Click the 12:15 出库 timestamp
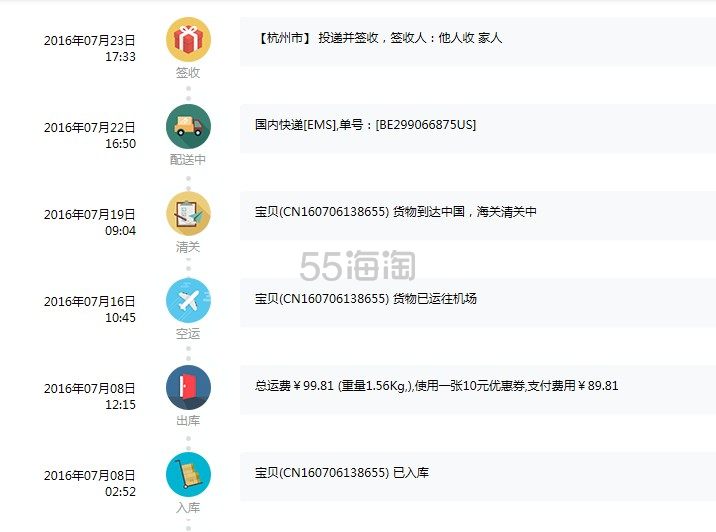This screenshot has height=532, width=716. click(x=120, y=404)
